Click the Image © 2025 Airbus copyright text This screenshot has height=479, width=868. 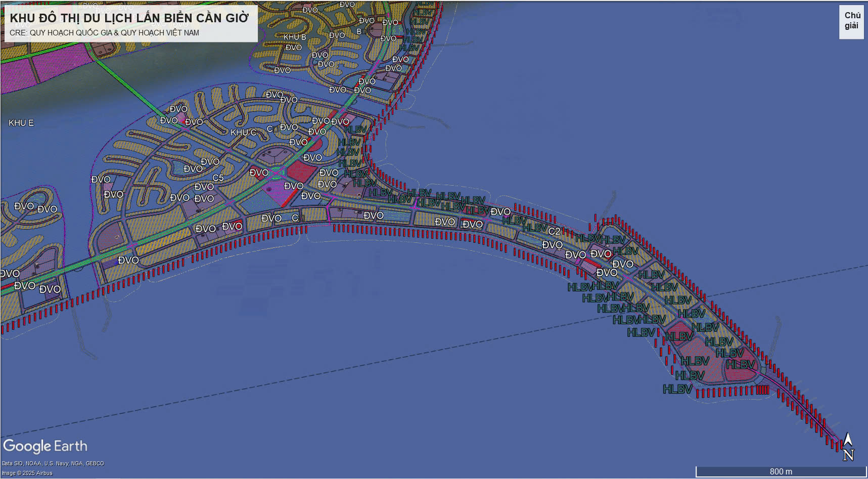point(27,473)
